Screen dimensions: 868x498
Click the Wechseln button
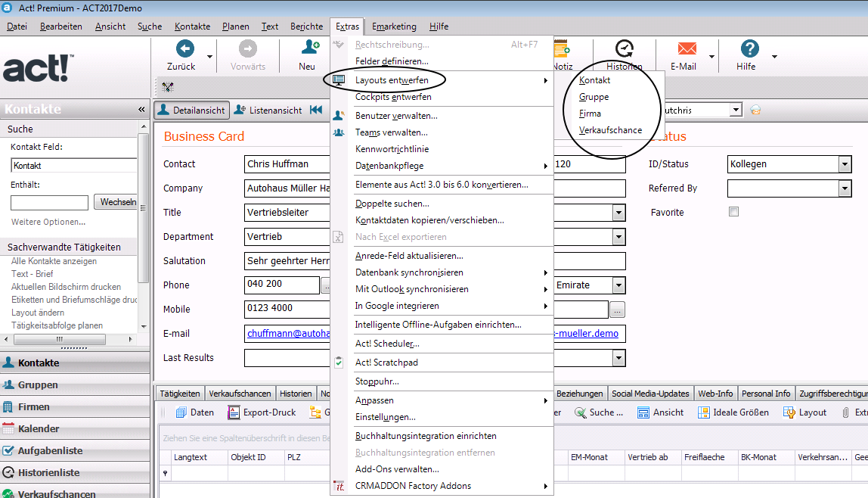[116, 201]
